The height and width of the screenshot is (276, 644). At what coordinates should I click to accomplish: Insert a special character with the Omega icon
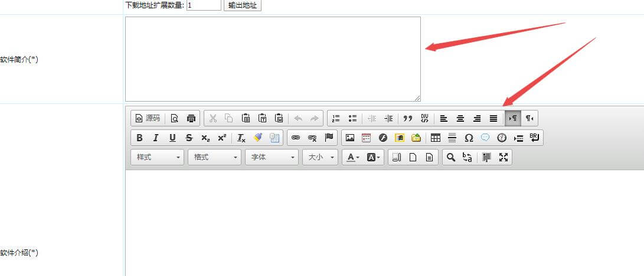(x=469, y=138)
